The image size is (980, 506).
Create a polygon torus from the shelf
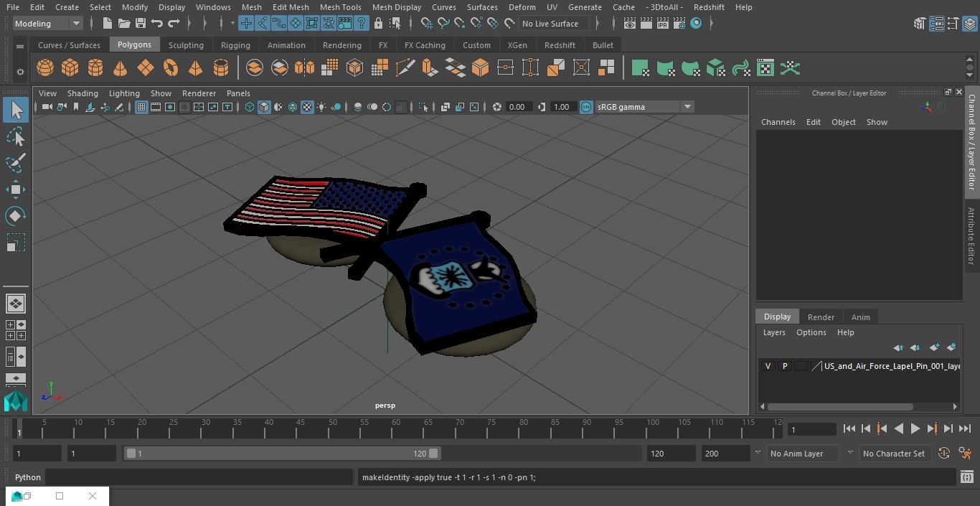click(171, 68)
